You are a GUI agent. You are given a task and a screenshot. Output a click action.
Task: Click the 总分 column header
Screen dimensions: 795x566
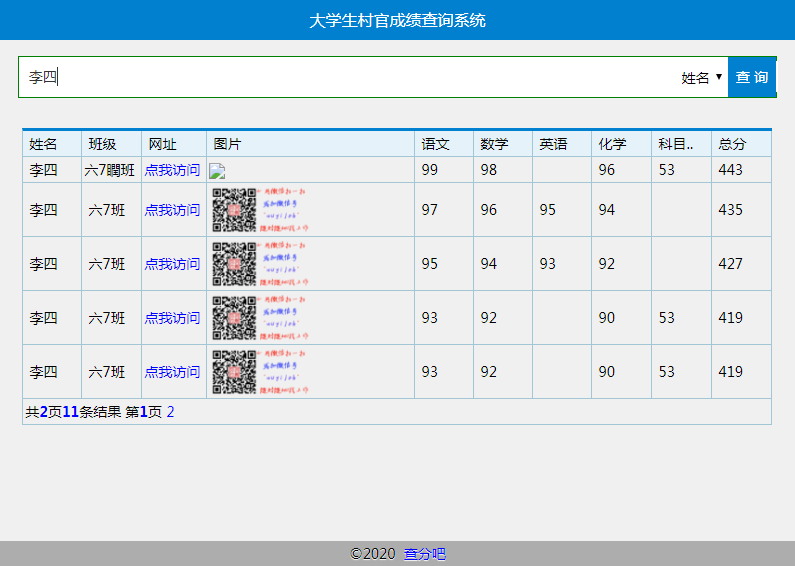click(x=732, y=144)
